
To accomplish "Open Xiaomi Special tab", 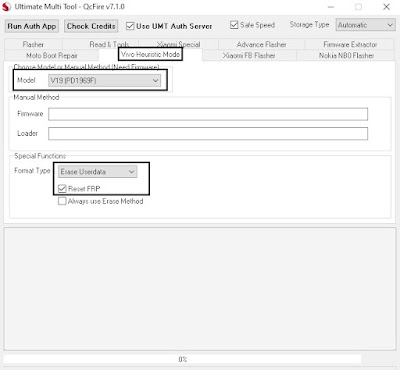I will click(x=179, y=44).
